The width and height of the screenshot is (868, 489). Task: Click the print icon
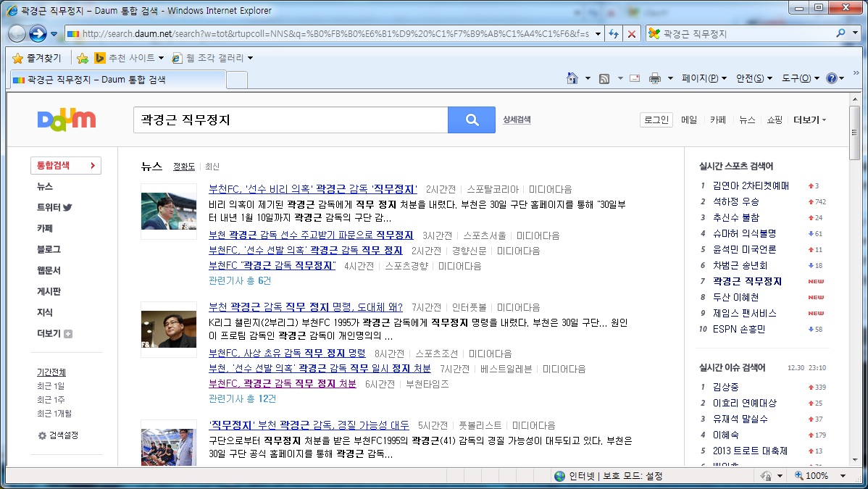click(656, 78)
